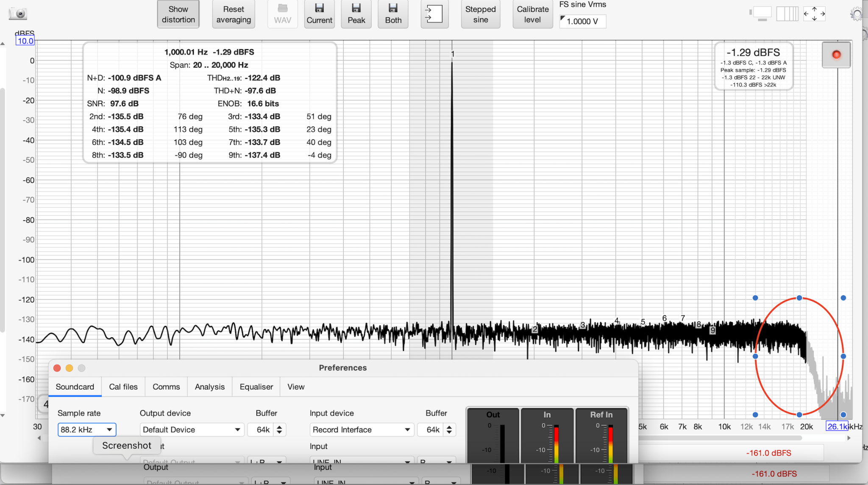
Task: Click the input buffer 64k value field
Action: [431, 430]
